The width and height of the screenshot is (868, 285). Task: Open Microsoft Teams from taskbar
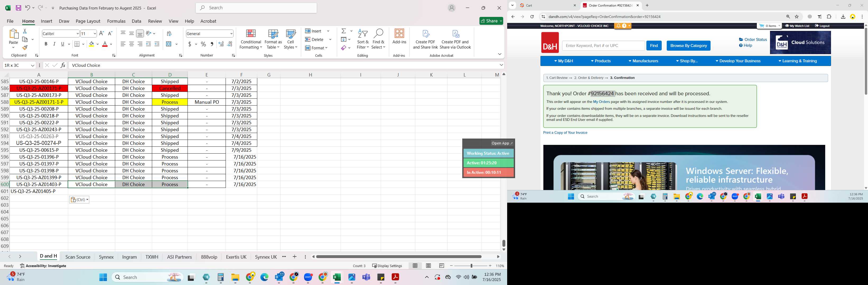[x=366, y=277]
